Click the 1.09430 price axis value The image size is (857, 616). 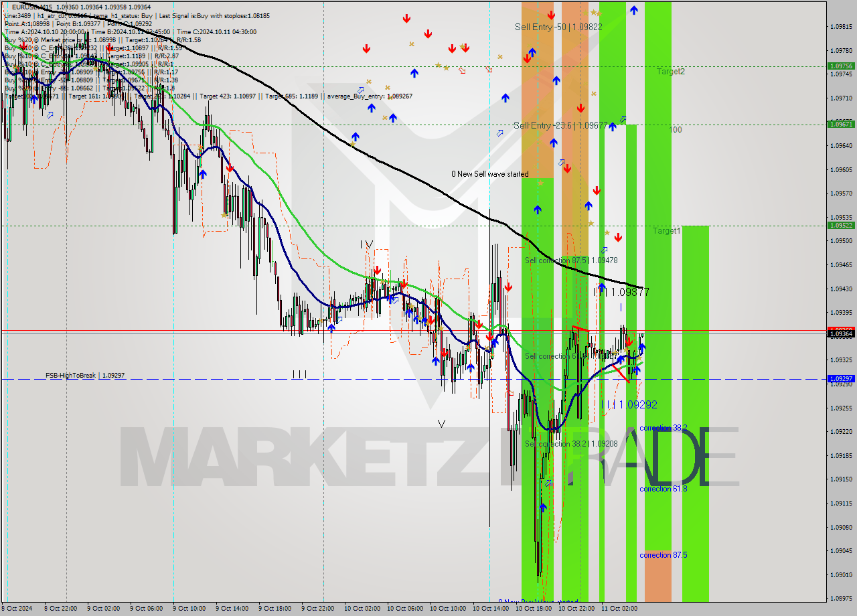click(841, 289)
